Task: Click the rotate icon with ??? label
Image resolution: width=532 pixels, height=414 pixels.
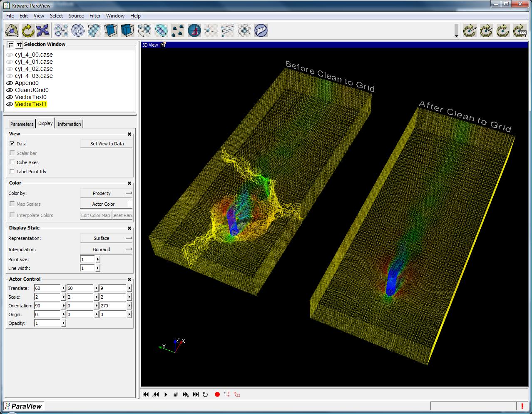Action: [x=520, y=30]
